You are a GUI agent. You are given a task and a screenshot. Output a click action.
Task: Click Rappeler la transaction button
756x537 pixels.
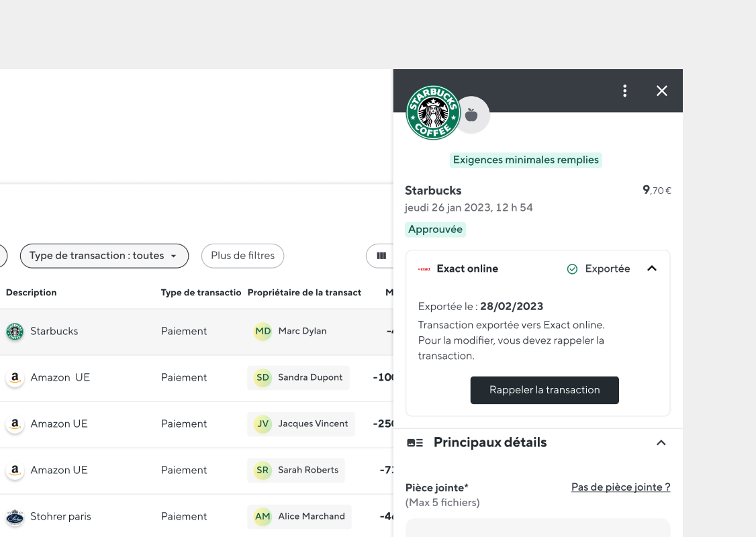(x=545, y=390)
